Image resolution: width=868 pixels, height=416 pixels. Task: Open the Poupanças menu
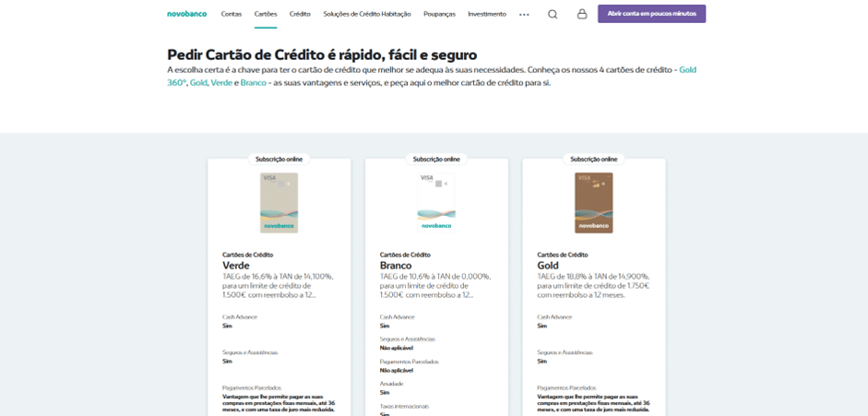(x=440, y=15)
